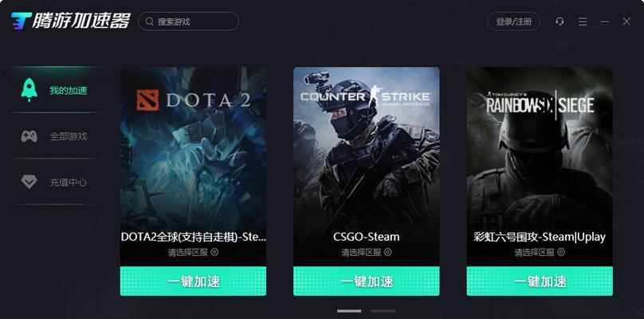This screenshot has width=644, height=319.
Task: Click 一键加速 for Rainbow Six Siege
Action: (x=540, y=282)
